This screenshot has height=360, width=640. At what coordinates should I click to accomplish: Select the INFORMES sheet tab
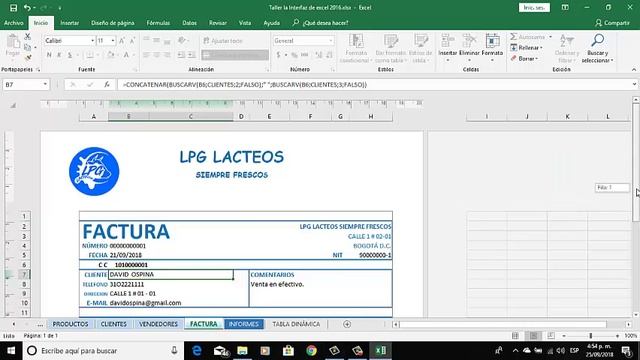pos(244,324)
